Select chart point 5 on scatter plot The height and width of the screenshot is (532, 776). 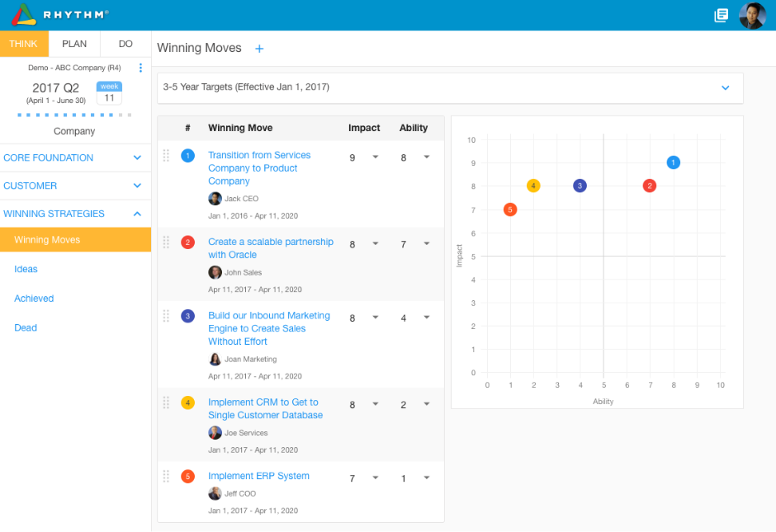pyautogui.click(x=509, y=210)
